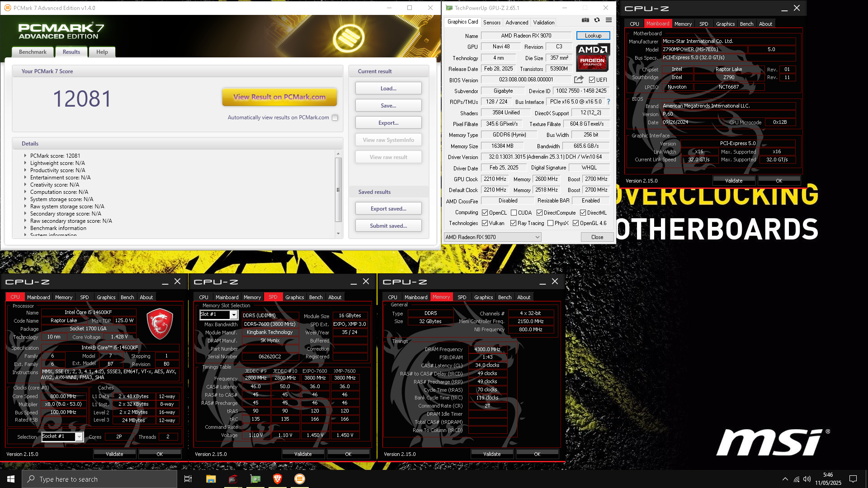The height and width of the screenshot is (488, 868).
Task: Click Save... result button
Action: click(388, 106)
